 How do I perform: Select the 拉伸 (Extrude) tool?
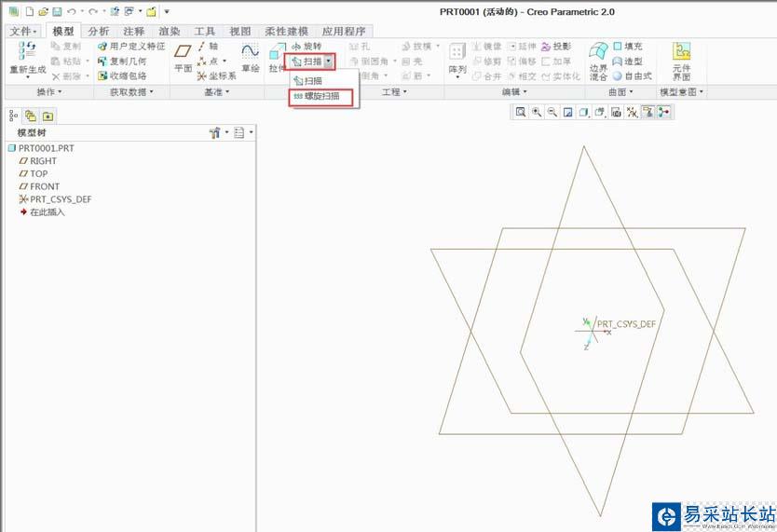tap(277, 59)
